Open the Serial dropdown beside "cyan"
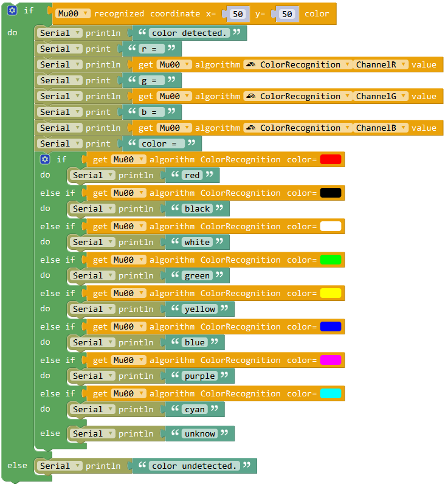Viewport: 448px width, 487px height. (92, 409)
